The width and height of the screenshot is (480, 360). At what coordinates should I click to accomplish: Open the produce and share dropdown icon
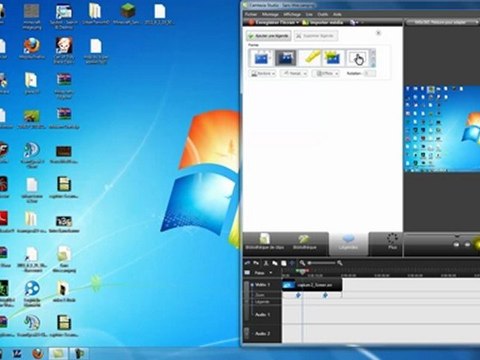pyautogui.click(x=354, y=22)
